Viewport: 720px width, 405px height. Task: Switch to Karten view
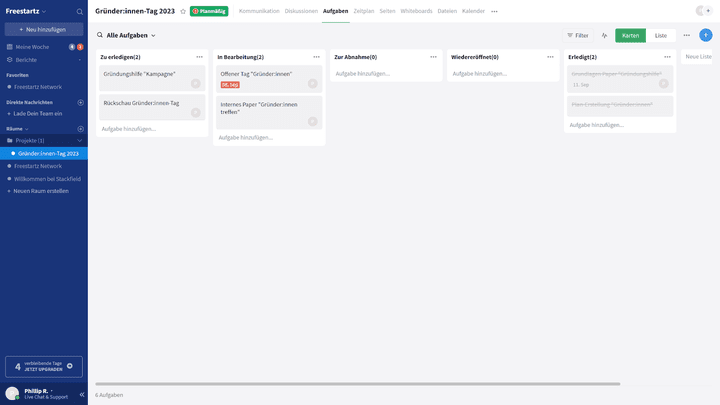pos(630,35)
